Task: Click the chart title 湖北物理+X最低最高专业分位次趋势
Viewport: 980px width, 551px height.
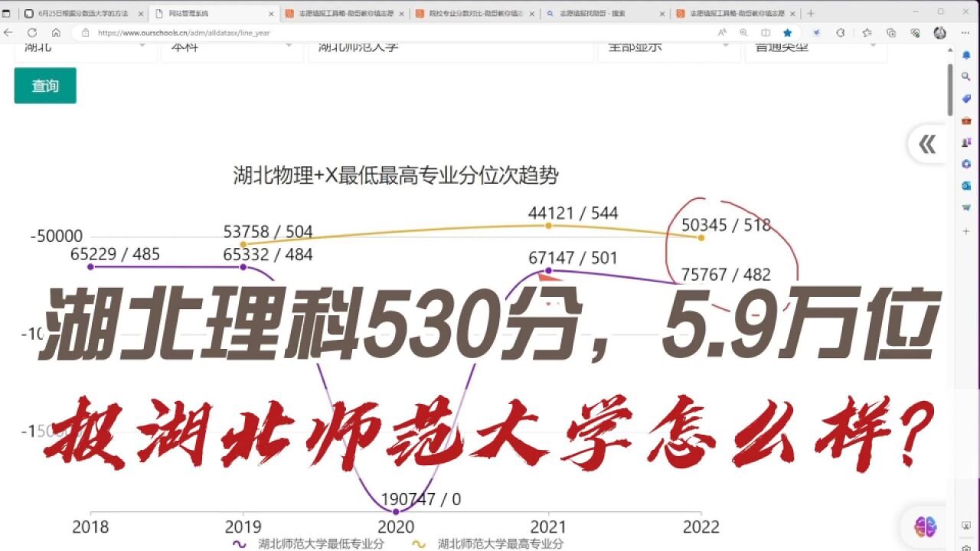Action: point(396,176)
